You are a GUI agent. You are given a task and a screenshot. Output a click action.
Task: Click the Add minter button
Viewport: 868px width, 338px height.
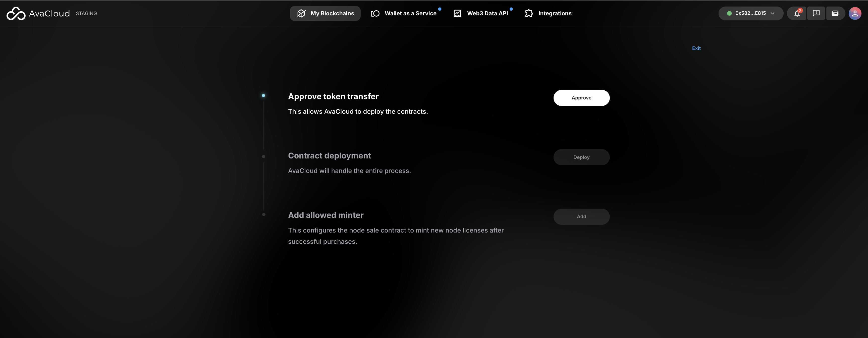(581, 217)
